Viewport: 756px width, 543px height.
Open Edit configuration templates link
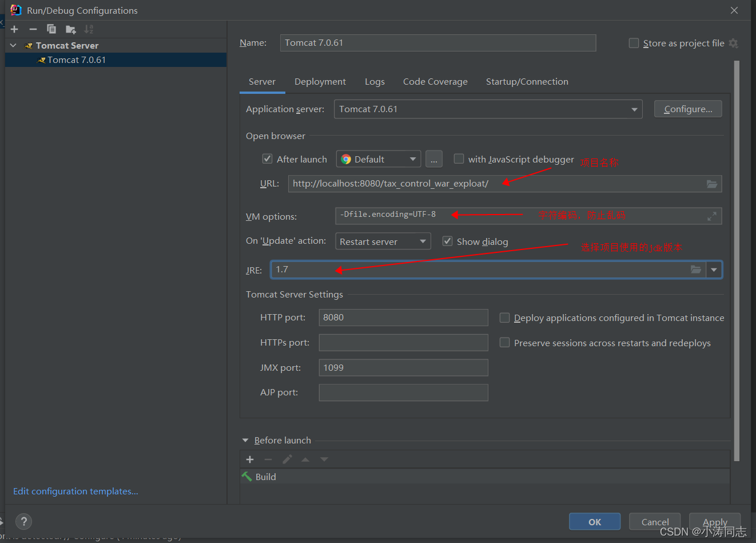click(75, 492)
